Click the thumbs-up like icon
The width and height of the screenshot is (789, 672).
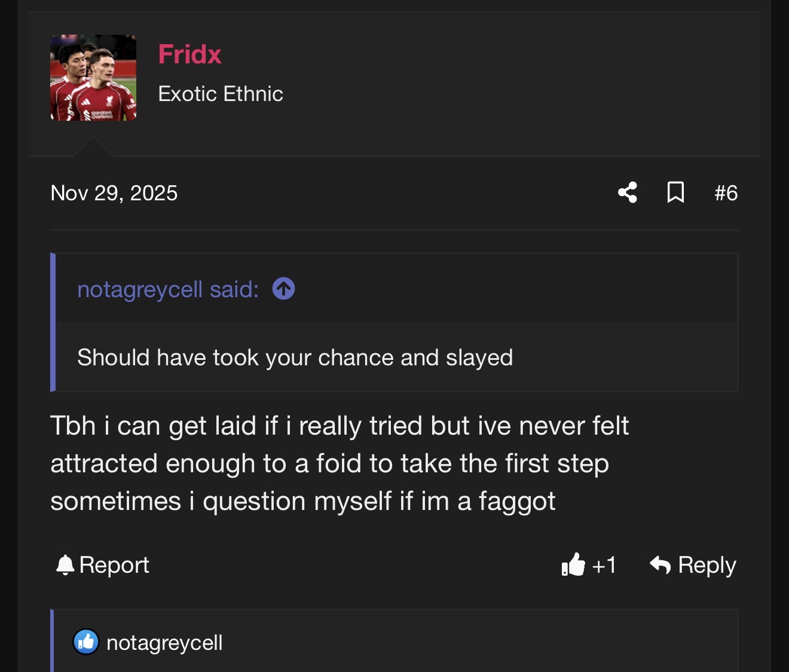click(x=573, y=564)
